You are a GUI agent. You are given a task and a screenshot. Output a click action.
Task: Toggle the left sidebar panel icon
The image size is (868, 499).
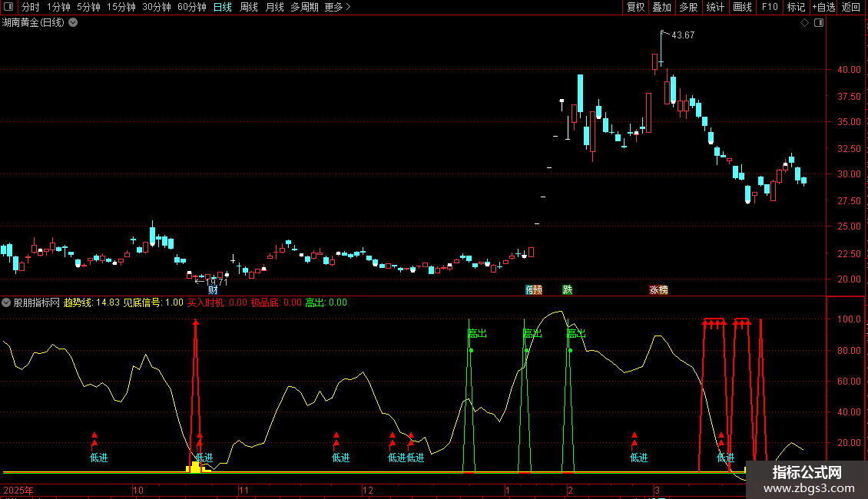(8, 7)
